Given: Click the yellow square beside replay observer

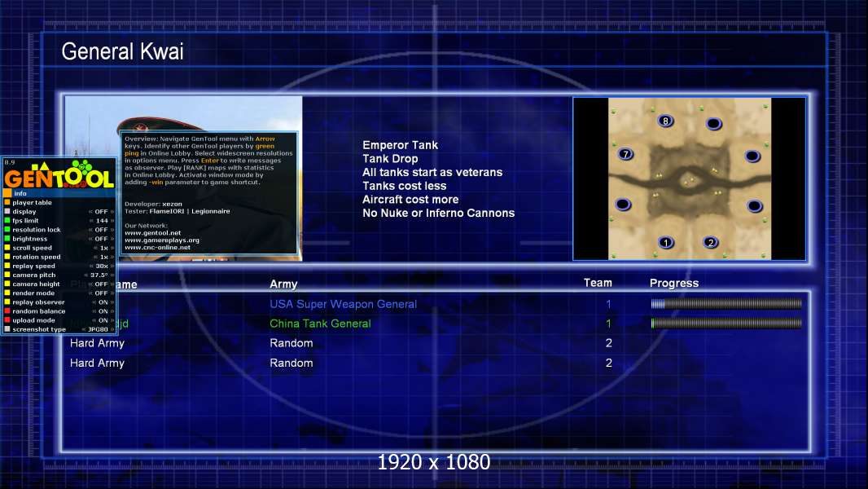Looking at the screenshot, I should pos(7,302).
